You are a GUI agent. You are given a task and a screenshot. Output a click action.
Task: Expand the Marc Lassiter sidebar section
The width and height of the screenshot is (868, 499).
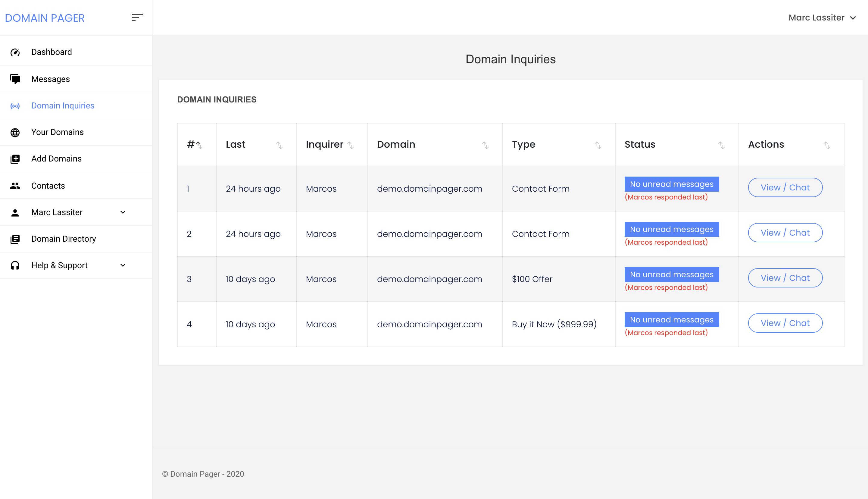[x=123, y=212]
